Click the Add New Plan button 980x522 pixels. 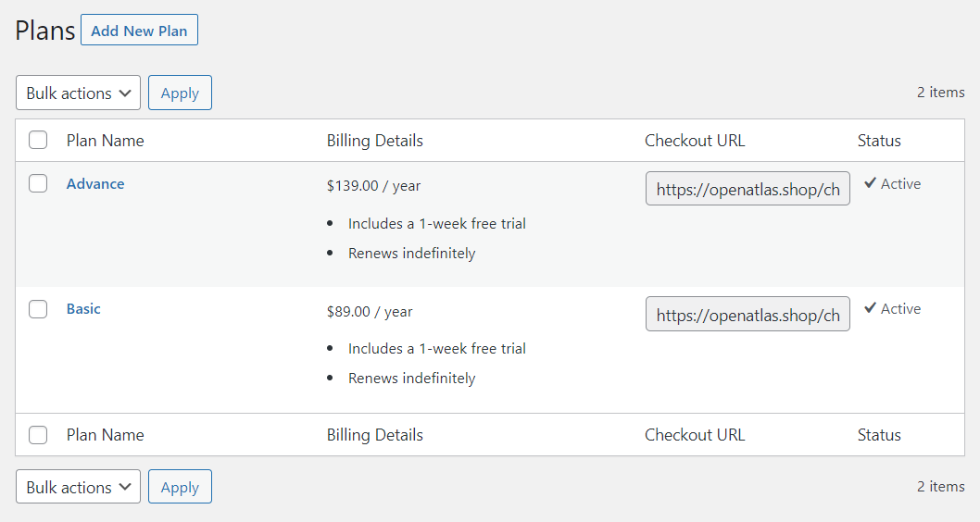click(x=139, y=30)
